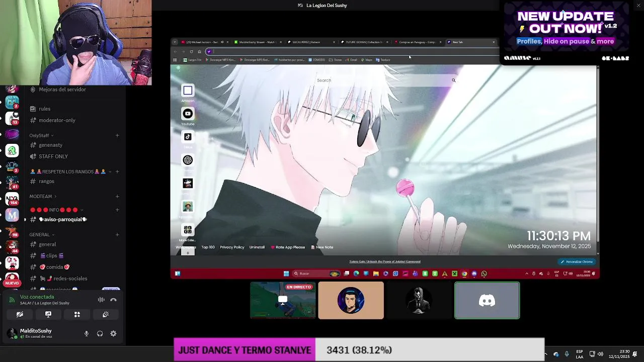Deafen audio with headphones icon
Viewport: 644px width, 362px height.
tap(100, 333)
